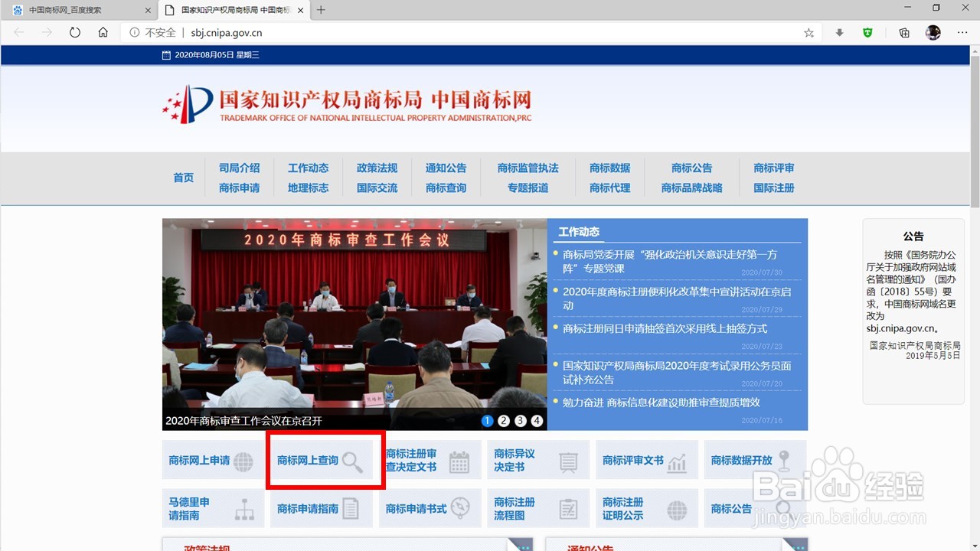This screenshot has height=551, width=980.
Task: Open 商标代理 navigation item
Action: [x=609, y=187]
